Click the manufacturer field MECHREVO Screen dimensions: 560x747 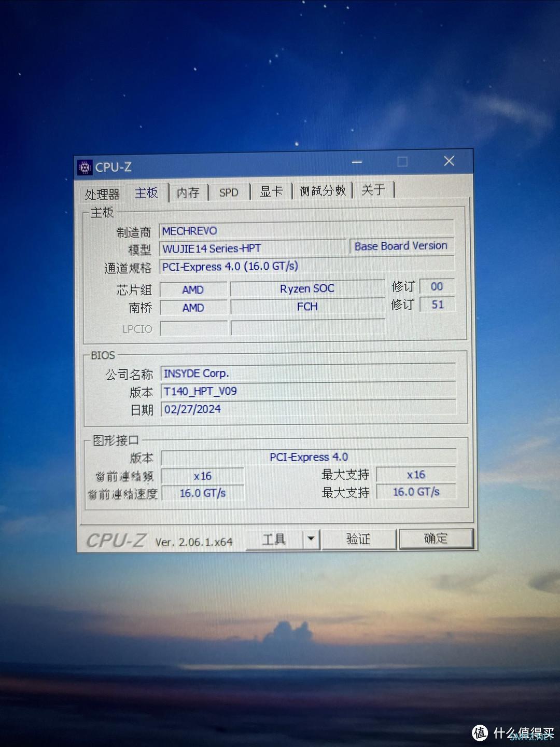point(306,229)
